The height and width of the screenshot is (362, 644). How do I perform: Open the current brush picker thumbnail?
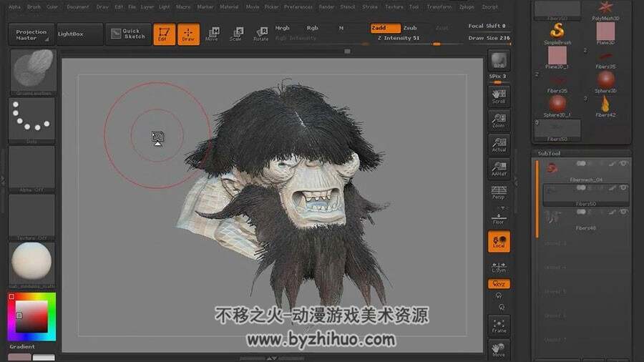(32, 72)
